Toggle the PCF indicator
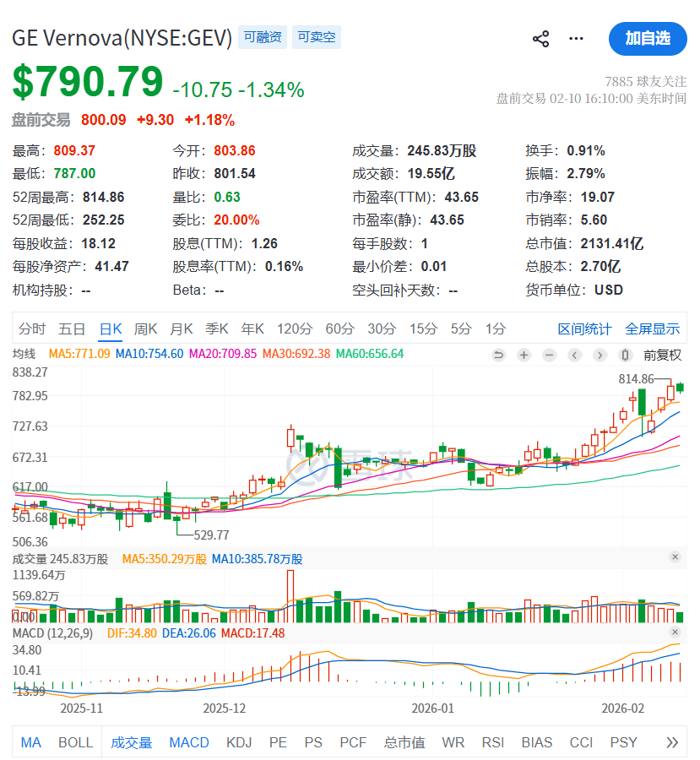This screenshot has height=760, width=700. (x=353, y=742)
